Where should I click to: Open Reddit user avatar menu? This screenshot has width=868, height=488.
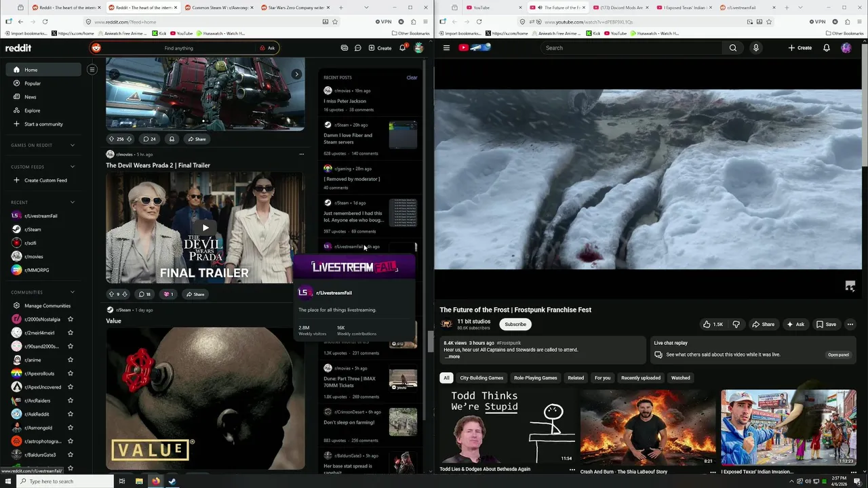(x=419, y=48)
